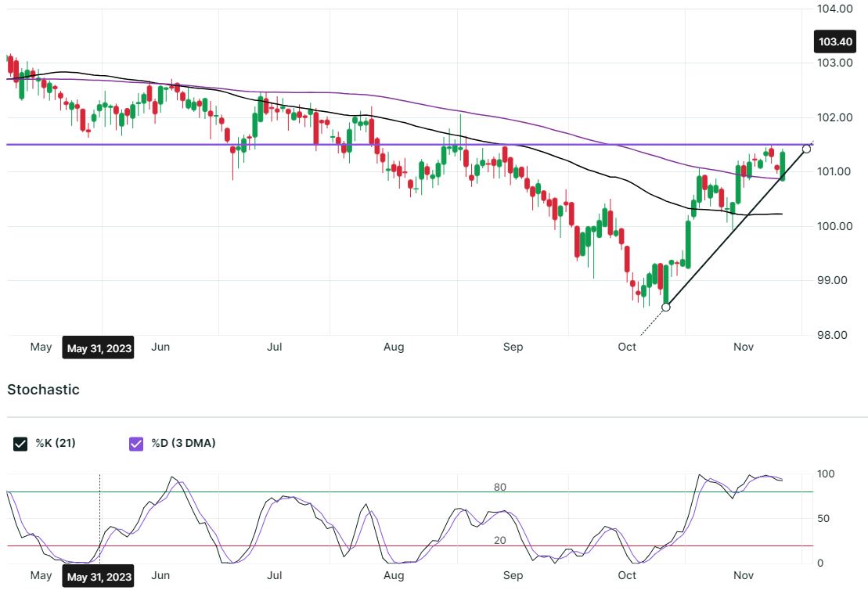Click the 20 oversold level label
This screenshot has height=594, width=868.
tap(500, 540)
